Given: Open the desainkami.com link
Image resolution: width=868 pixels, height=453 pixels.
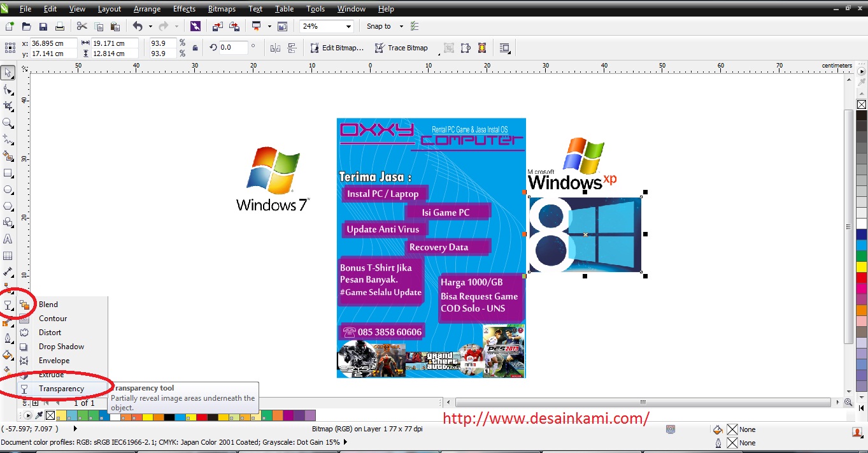Looking at the screenshot, I should click(544, 419).
